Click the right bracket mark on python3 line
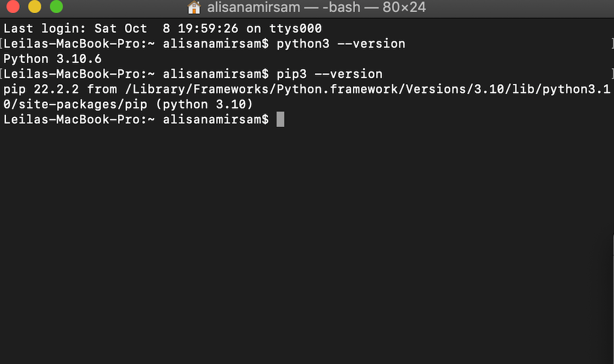The height and width of the screenshot is (364, 614). click(612, 44)
